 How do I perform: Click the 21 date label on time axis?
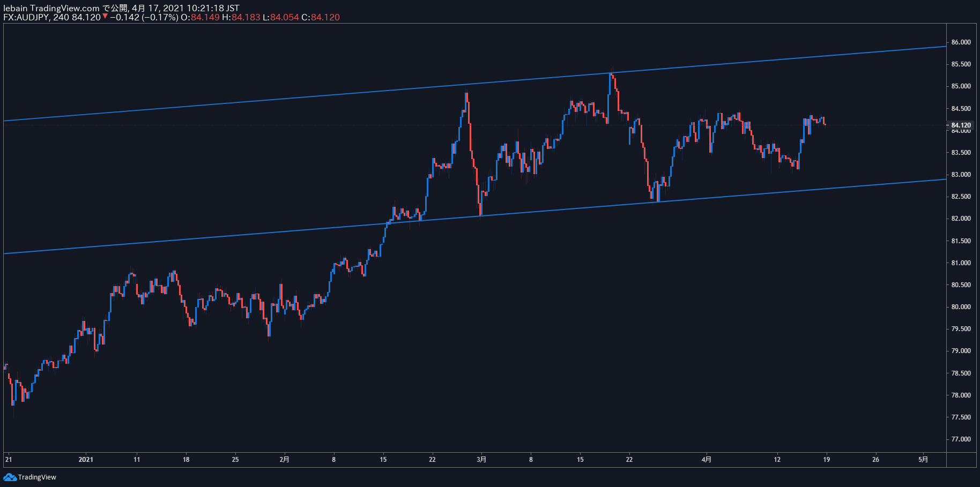click(x=8, y=459)
